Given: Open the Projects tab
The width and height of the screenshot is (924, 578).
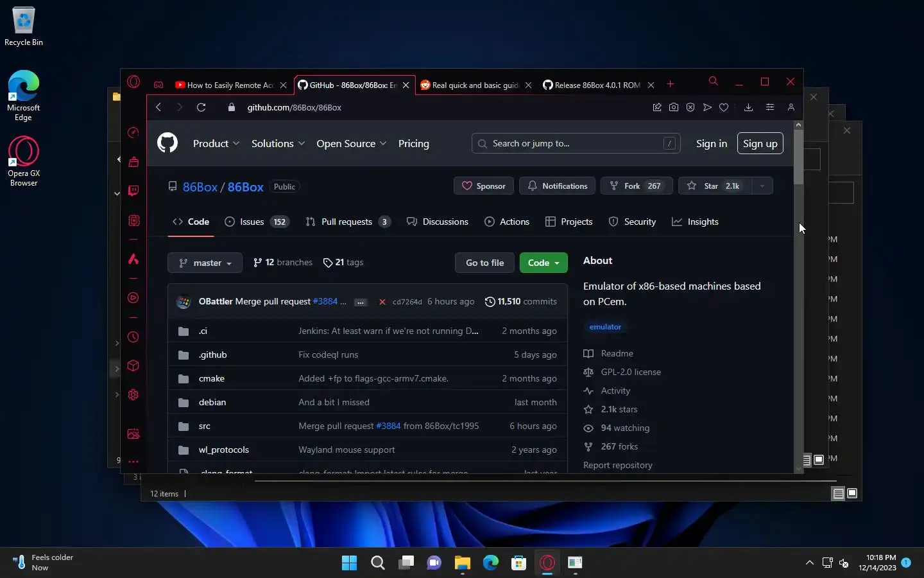Looking at the screenshot, I should [x=569, y=222].
